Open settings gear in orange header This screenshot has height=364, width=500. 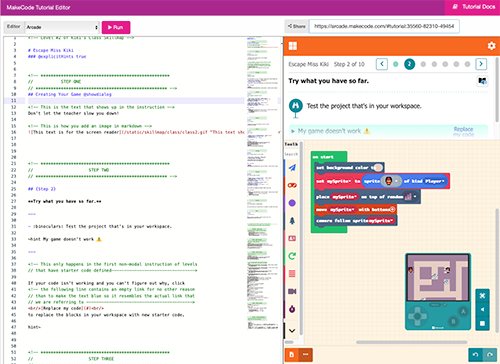(x=491, y=46)
